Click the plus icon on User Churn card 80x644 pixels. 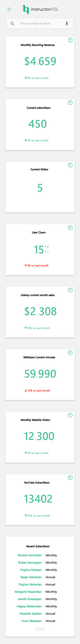click(x=70, y=227)
